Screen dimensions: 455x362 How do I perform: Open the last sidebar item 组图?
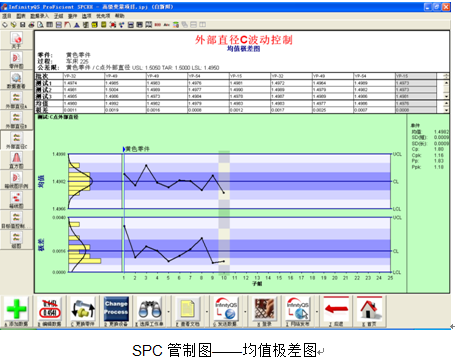tap(16, 240)
